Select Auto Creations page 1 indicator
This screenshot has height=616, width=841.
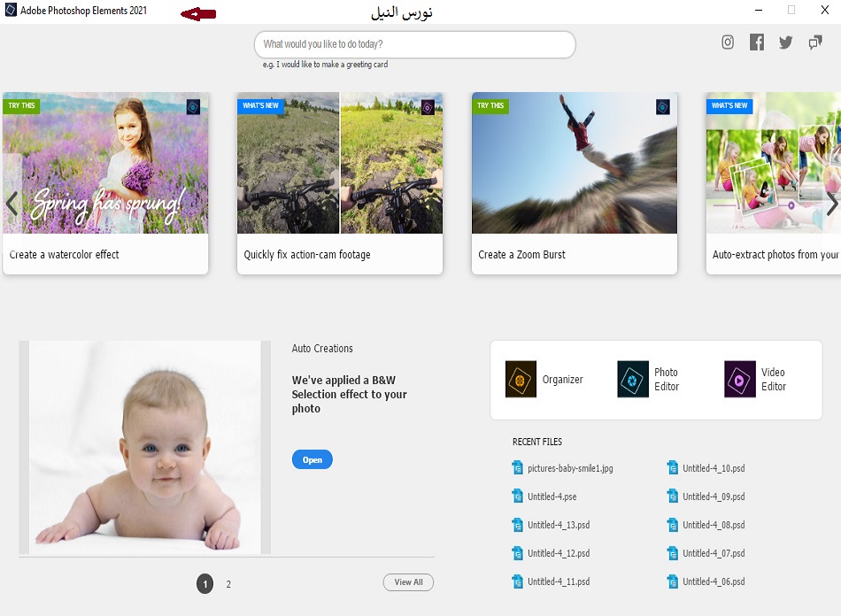tap(204, 584)
